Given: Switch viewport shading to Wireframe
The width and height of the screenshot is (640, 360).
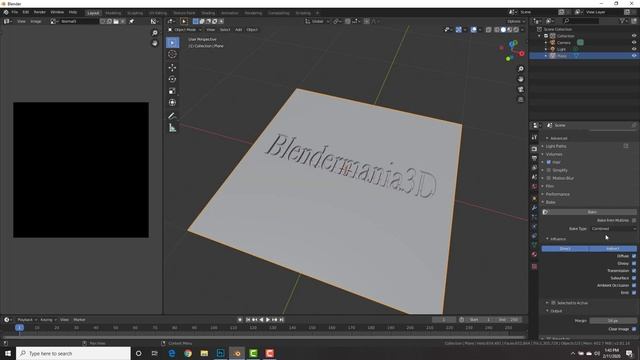Looking at the screenshot, I should [497, 30].
